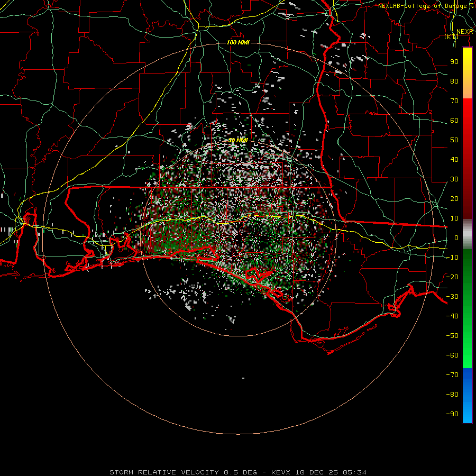The width and height of the screenshot is (476, 476).
Task: Select the -80 value on velocity scale
Action: tap(452, 395)
